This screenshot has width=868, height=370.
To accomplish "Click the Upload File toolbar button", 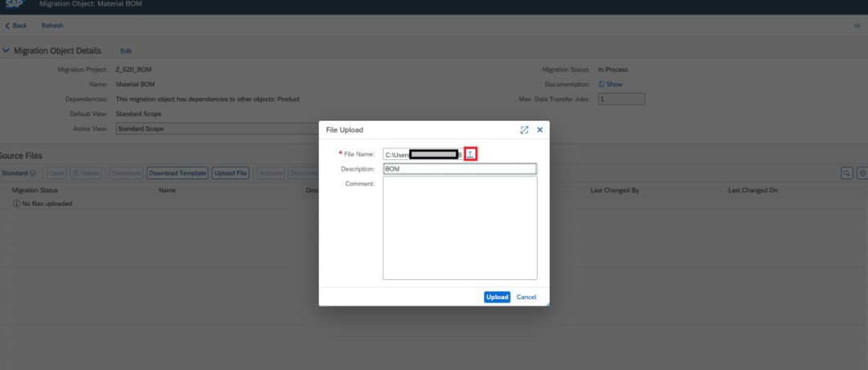I will pos(231,174).
